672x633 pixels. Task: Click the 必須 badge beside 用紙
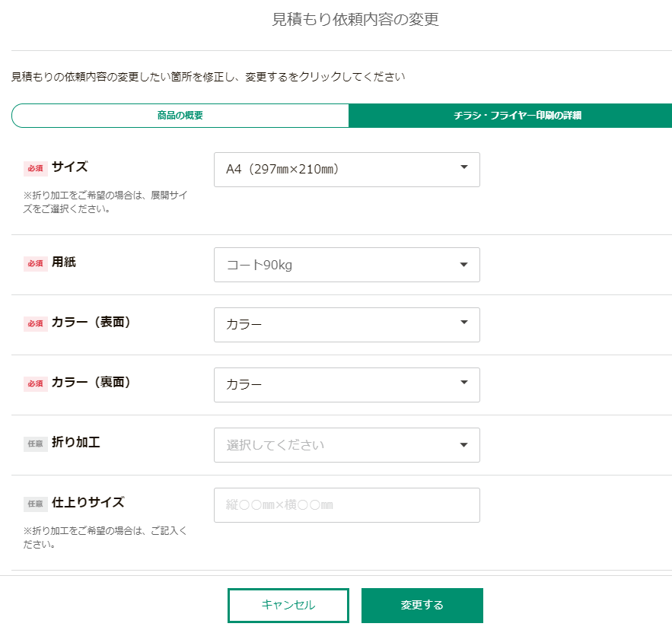(35, 263)
